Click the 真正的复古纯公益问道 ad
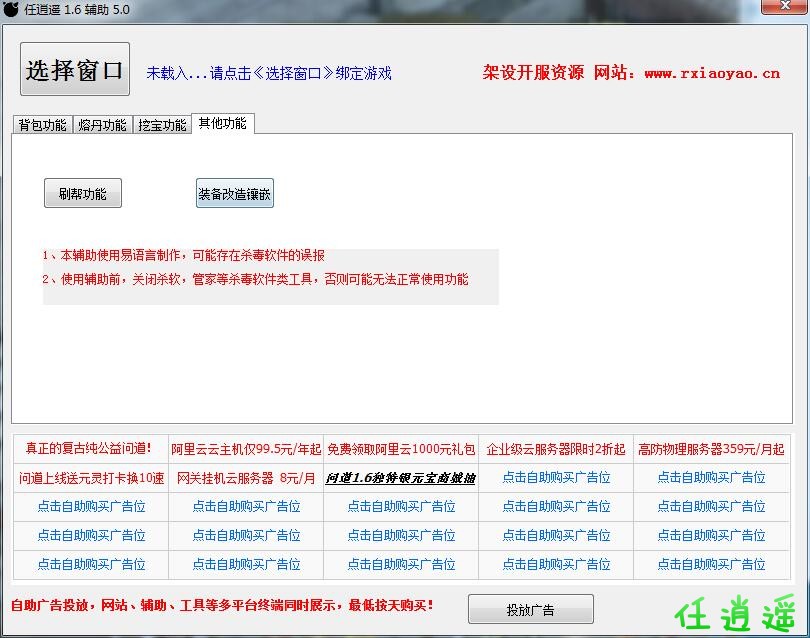 click(x=89, y=449)
